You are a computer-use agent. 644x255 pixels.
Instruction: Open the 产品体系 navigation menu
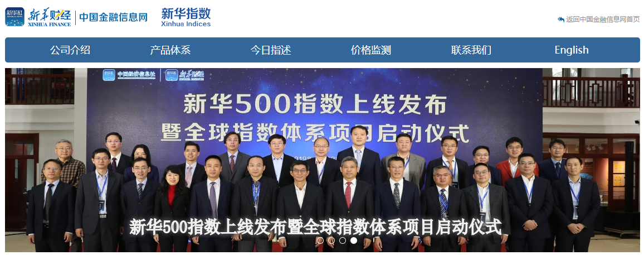tap(170, 50)
